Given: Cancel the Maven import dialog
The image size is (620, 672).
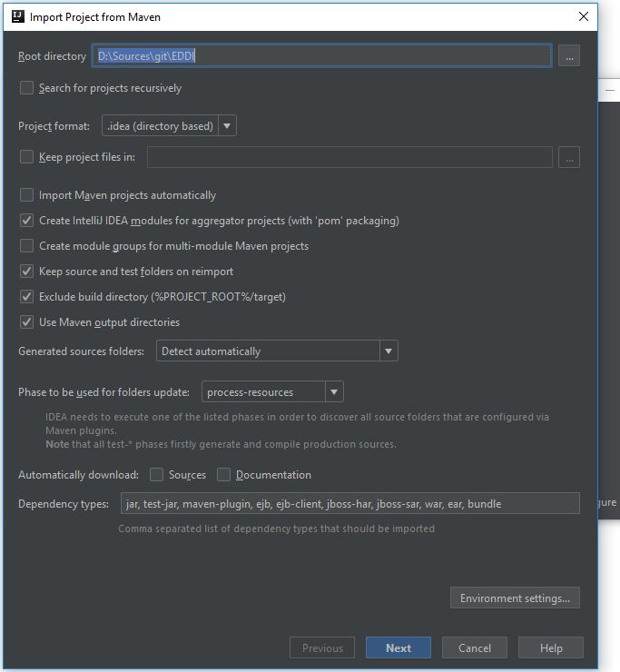Looking at the screenshot, I should 475,648.
